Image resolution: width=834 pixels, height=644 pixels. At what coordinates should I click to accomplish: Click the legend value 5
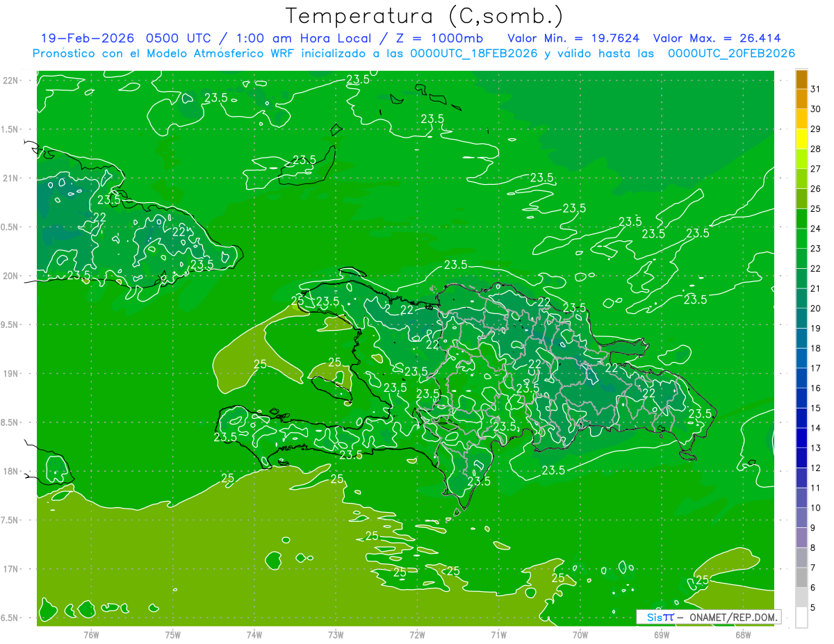813,608
